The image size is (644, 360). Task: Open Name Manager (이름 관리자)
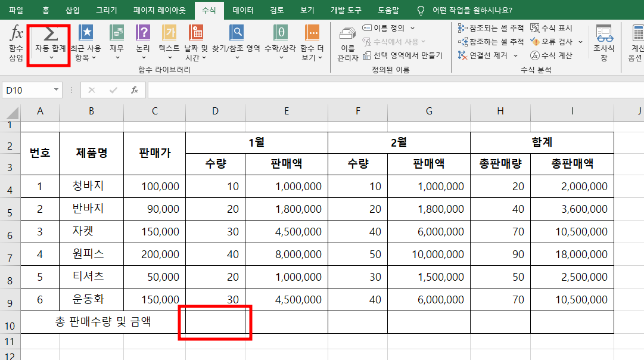pyautogui.click(x=347, y=44)
